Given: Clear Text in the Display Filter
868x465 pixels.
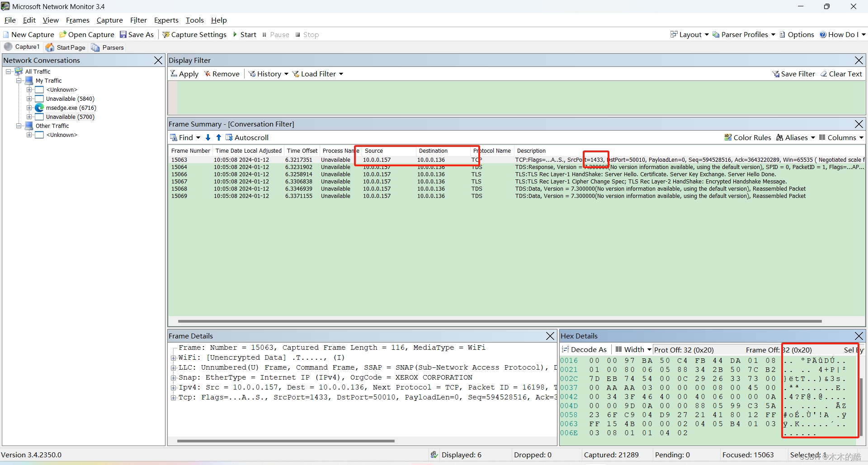Looking at the screenshot, I should [842, 74].
